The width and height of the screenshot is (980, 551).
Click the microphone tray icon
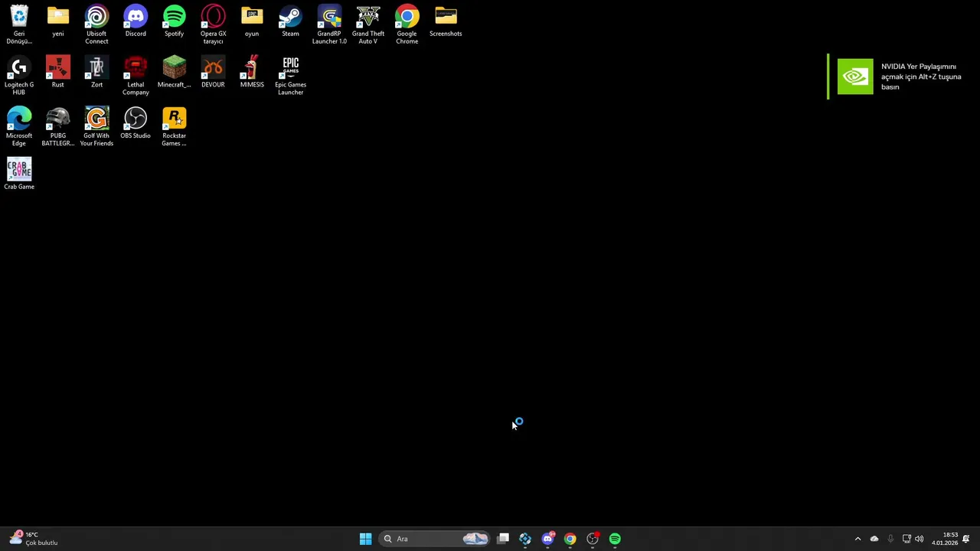(890, 539)
